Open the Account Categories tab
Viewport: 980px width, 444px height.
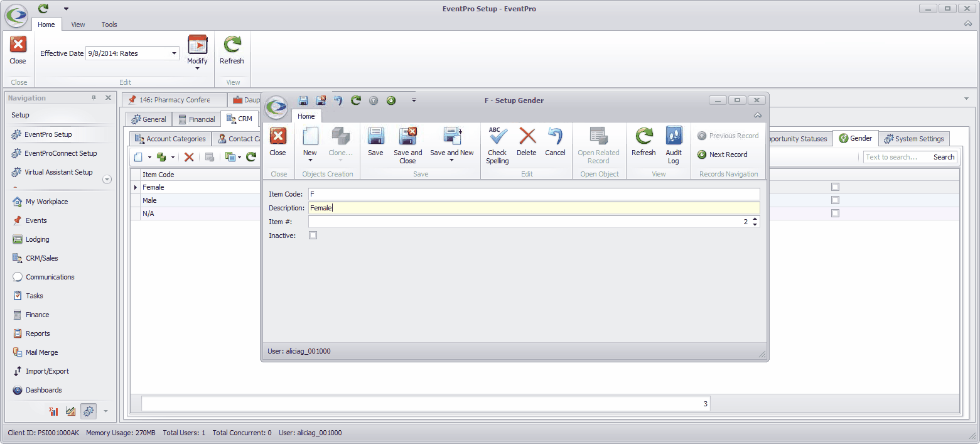click(x=170, y=139)
